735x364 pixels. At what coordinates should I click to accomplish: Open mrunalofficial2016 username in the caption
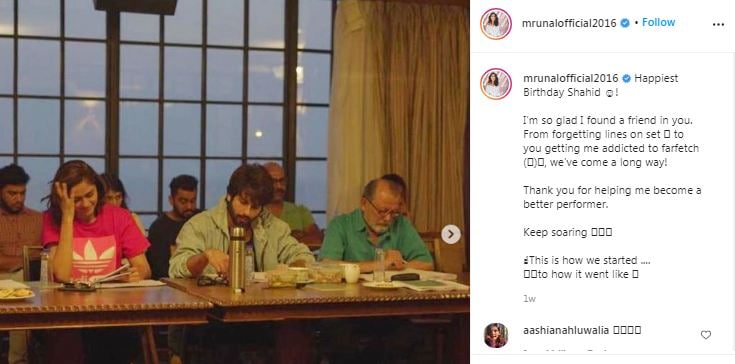[x=570, y=79]
